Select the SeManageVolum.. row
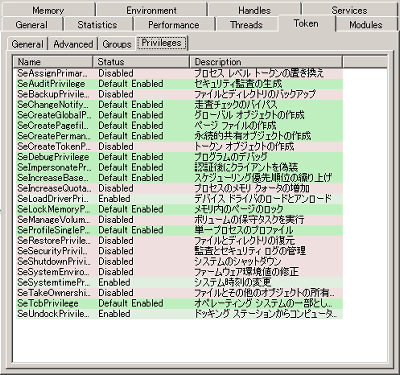Viewport: 400px width, 375px height. (x=179, y=220)
